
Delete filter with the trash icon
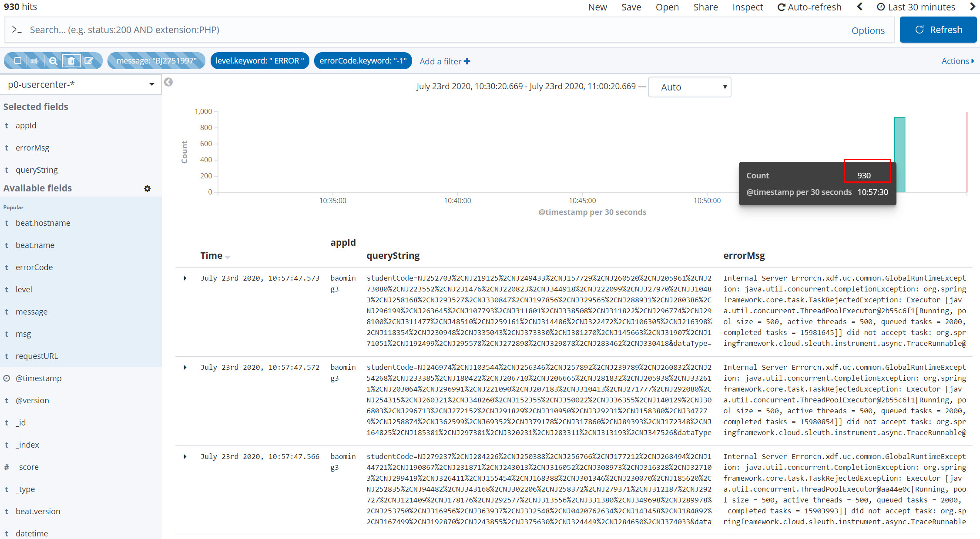tap(71, 61)
